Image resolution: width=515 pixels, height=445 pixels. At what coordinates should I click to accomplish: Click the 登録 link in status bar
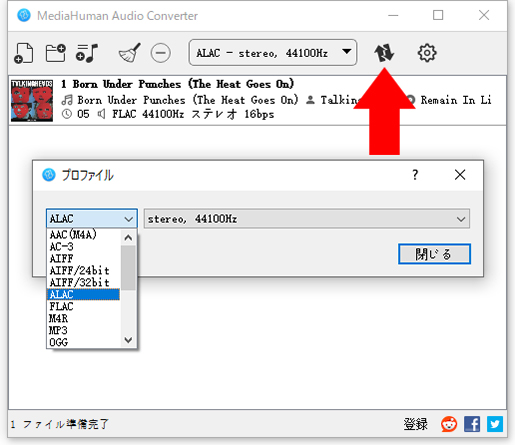click(415, 424)
